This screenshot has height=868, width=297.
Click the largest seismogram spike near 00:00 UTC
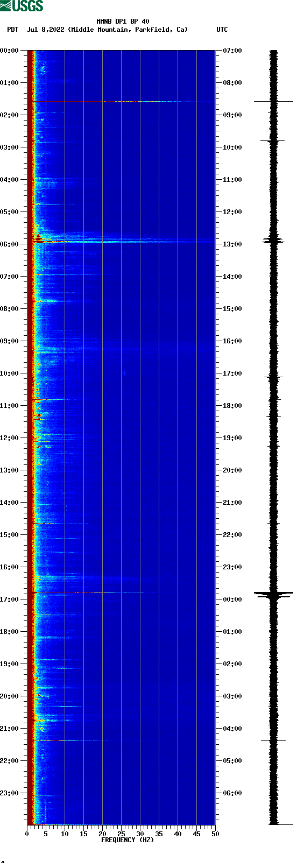[x=273, y=593]
